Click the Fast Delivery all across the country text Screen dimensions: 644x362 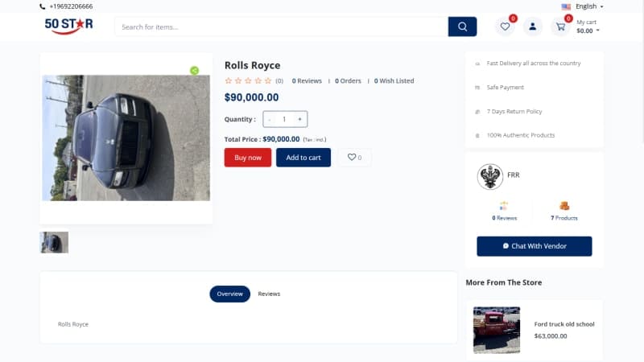point(534,64)
